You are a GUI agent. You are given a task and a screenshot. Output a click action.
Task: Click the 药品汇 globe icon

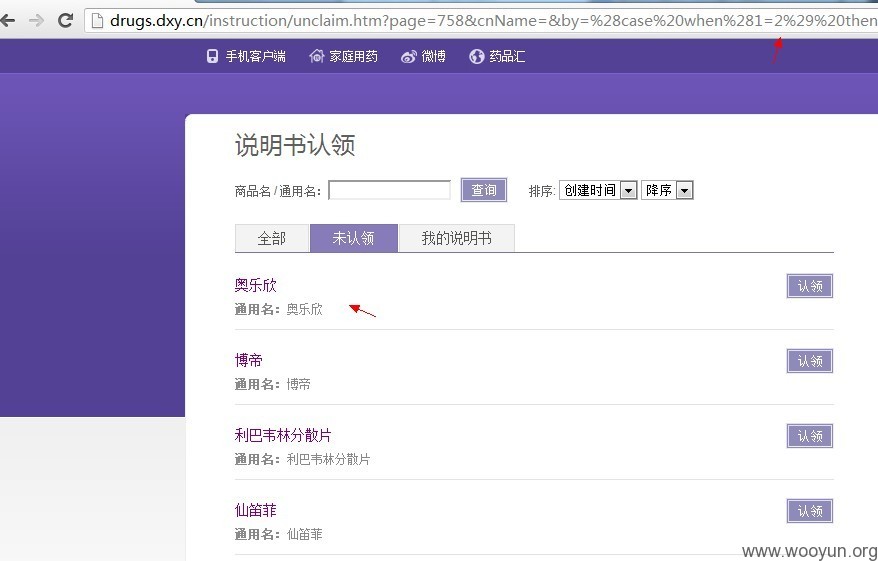477,56
